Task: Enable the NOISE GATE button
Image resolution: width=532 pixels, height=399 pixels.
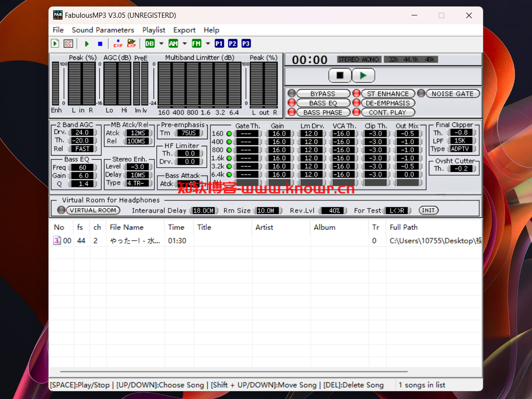Action: click(453, 94)
